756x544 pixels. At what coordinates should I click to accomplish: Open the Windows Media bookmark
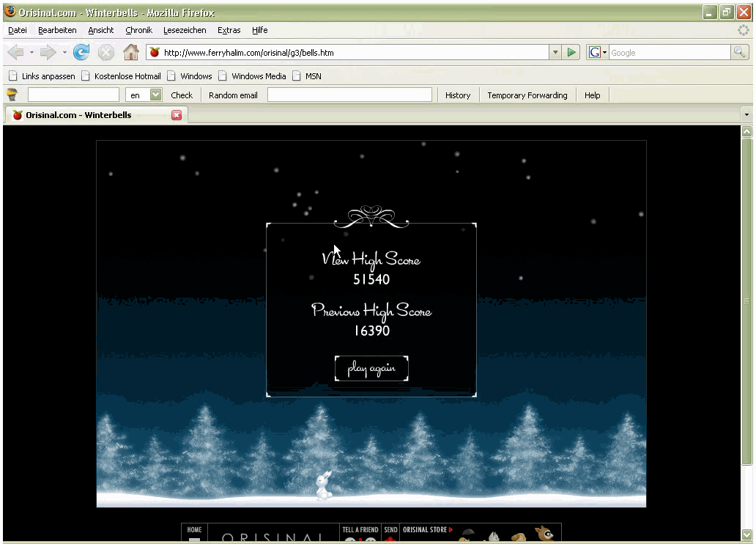click(253, 76)
